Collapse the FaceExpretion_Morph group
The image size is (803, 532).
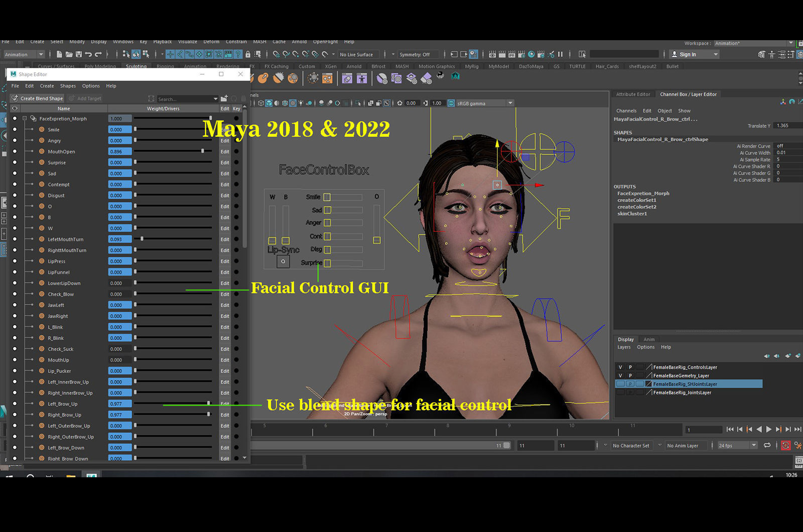25,118
